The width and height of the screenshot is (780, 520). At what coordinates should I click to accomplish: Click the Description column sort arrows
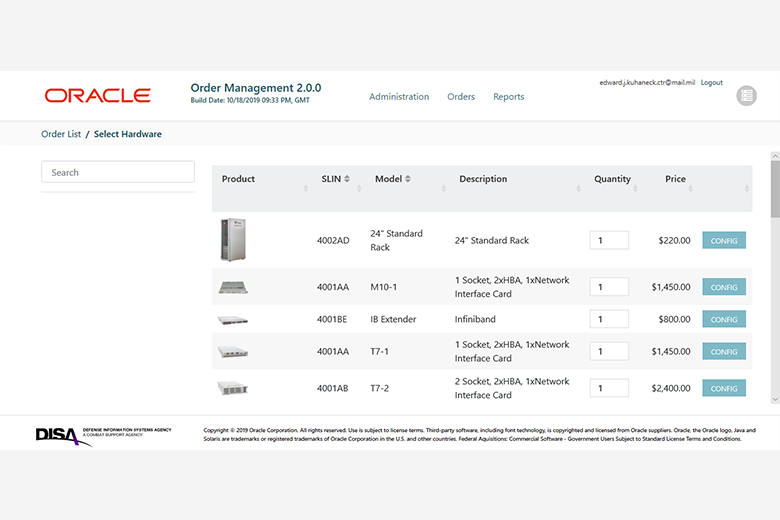[x=578, y=189]
